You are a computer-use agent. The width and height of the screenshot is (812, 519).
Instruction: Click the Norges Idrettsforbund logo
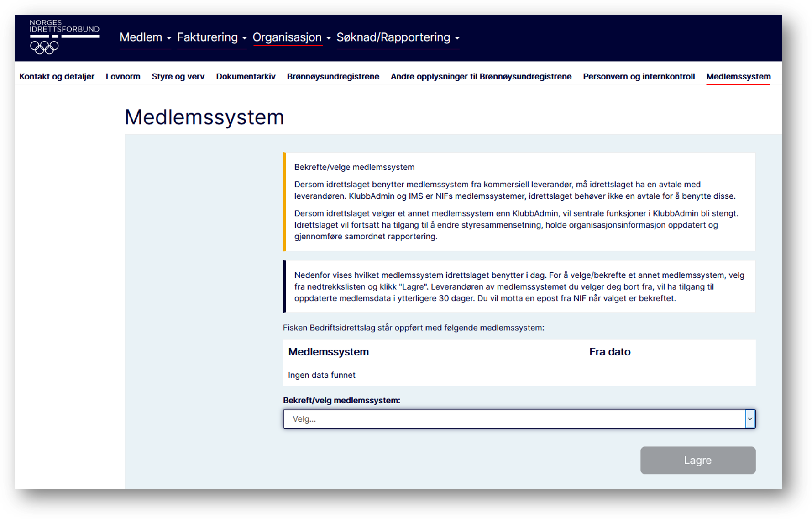64,37
